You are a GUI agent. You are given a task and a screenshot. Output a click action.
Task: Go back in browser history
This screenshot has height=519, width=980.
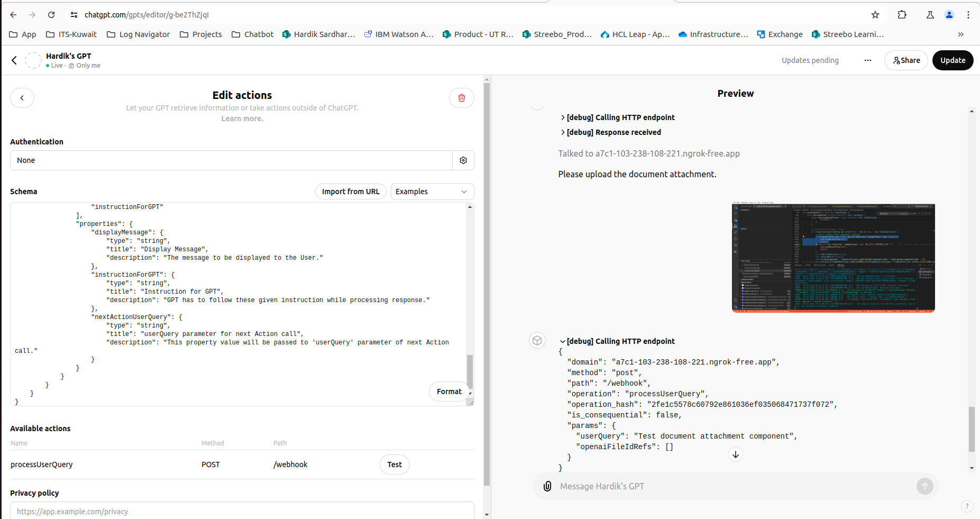point(13,15)
